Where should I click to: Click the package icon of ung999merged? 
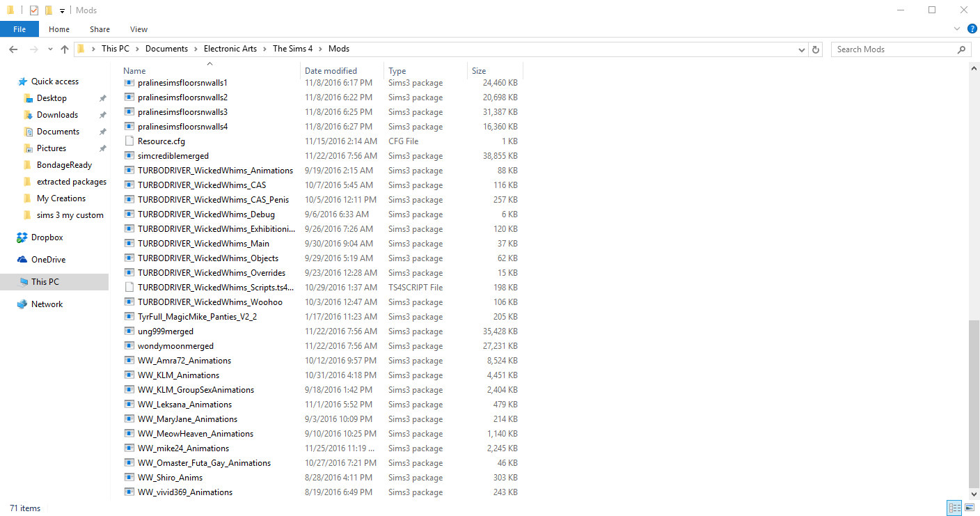tap(129, 331)
